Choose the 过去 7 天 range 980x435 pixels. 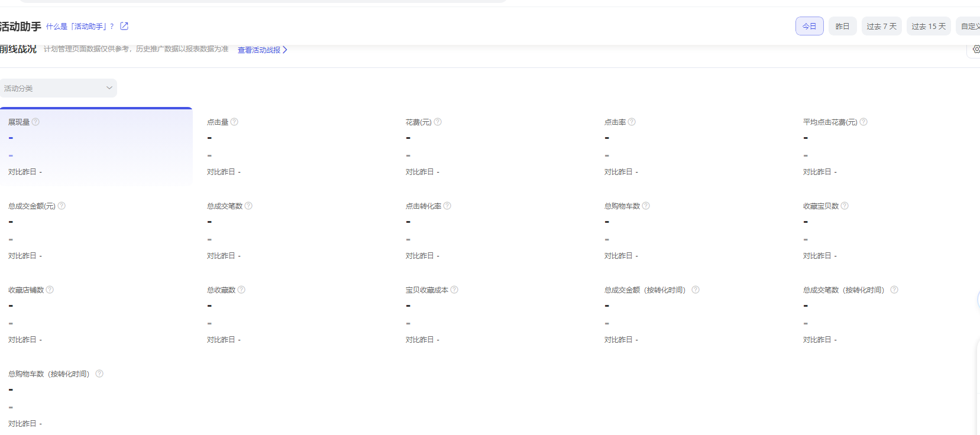coord(881,26)
